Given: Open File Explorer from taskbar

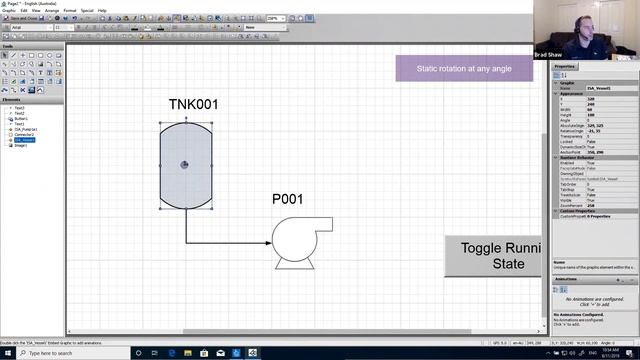Looking at the screenshot, I should click(188, 353).
